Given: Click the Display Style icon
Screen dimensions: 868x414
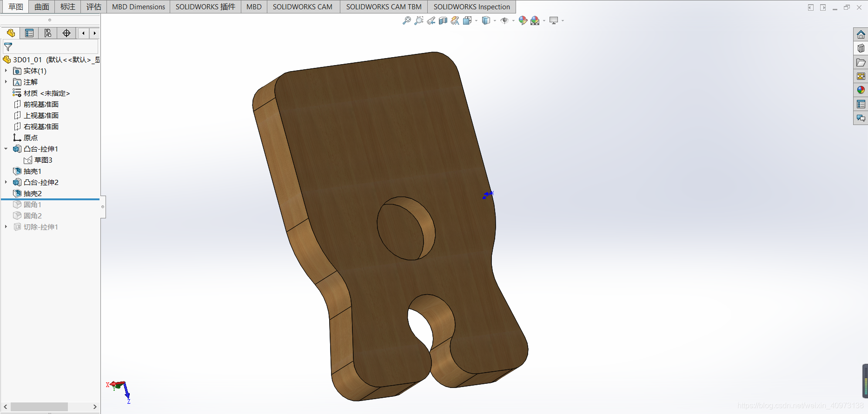Looking at the screenshot, I should pos(486,20).
